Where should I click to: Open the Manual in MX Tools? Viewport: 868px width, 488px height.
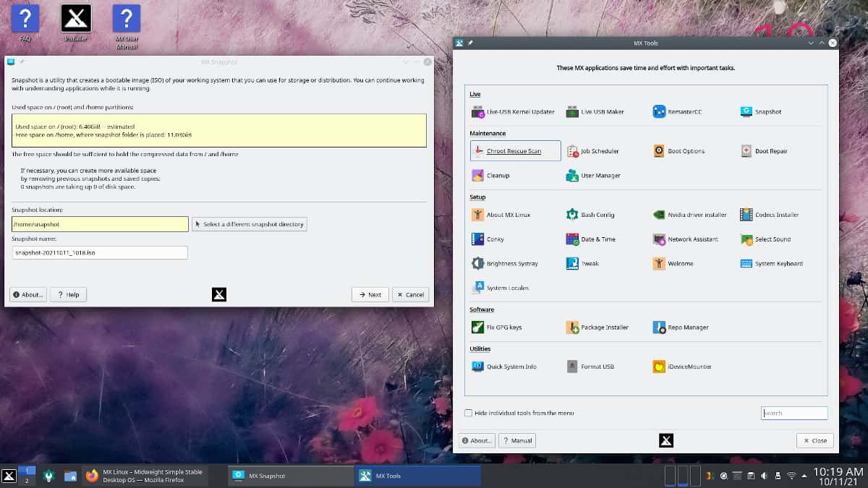click(x=517, y=440)
